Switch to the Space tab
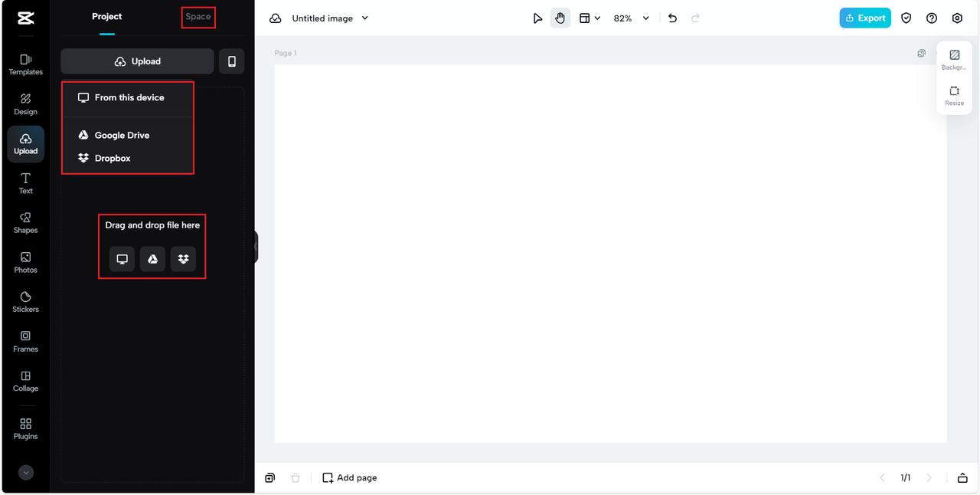The width and height of the screenshot is (980, 495). 198,17
